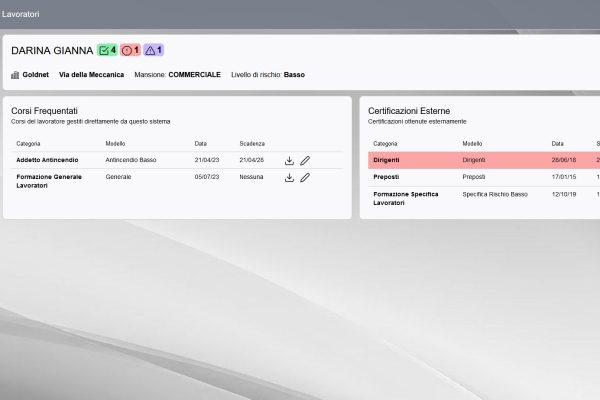Open the Lavoratori menu item
The height and width of the screenshot is (400, 600).
[x=21, y=14]
